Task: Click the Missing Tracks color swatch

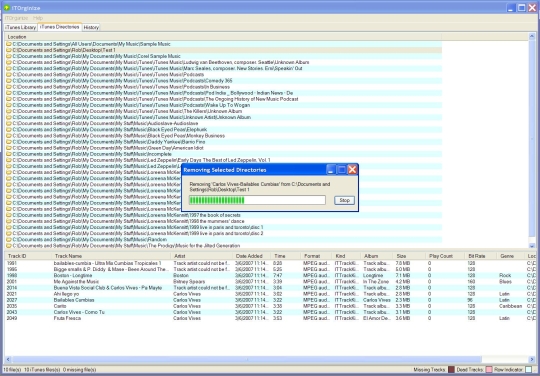Action: pos(451,370)
